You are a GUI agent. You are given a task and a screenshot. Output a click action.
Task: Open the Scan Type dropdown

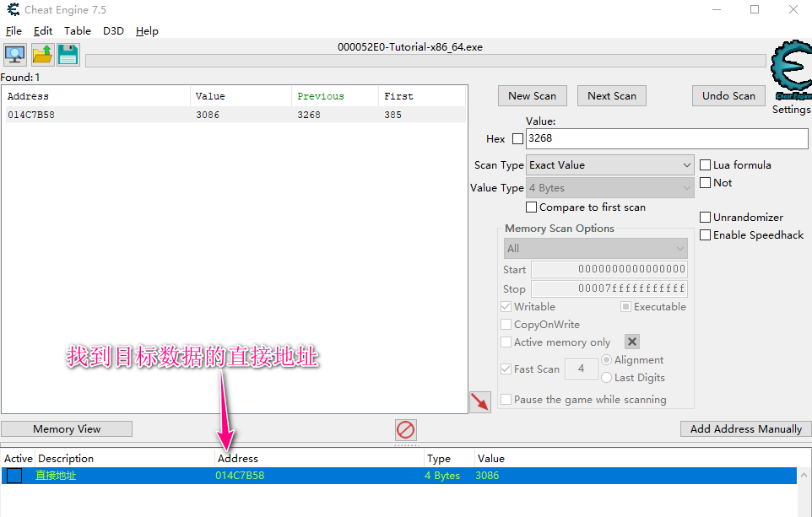click(x=610, y=165)
